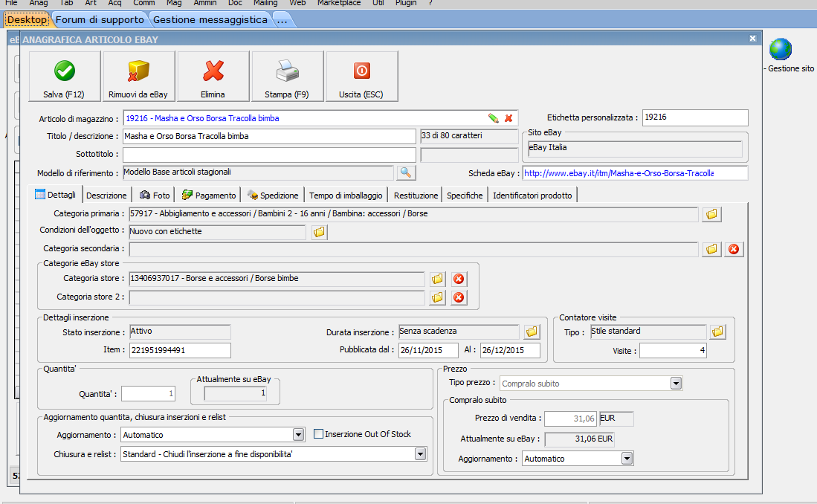Clear Categoria secondaria with red circle icon
The image size is (817, 504).
[734, 249]
